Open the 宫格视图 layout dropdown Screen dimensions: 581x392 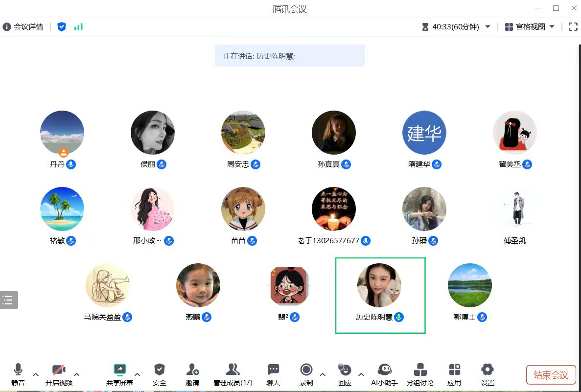[x=530, y=27]
